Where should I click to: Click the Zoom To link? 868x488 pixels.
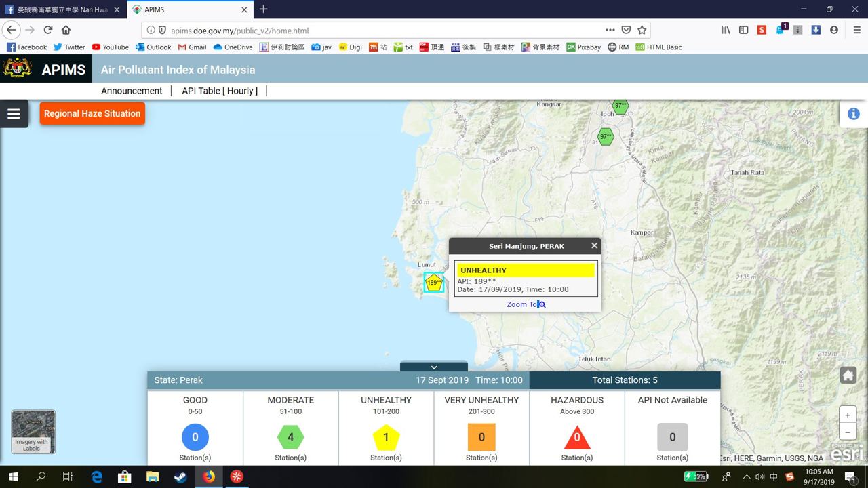point(526,304)
